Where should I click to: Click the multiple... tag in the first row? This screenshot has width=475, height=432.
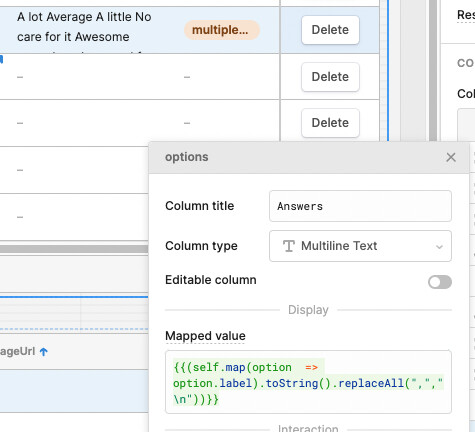[221, 30]
